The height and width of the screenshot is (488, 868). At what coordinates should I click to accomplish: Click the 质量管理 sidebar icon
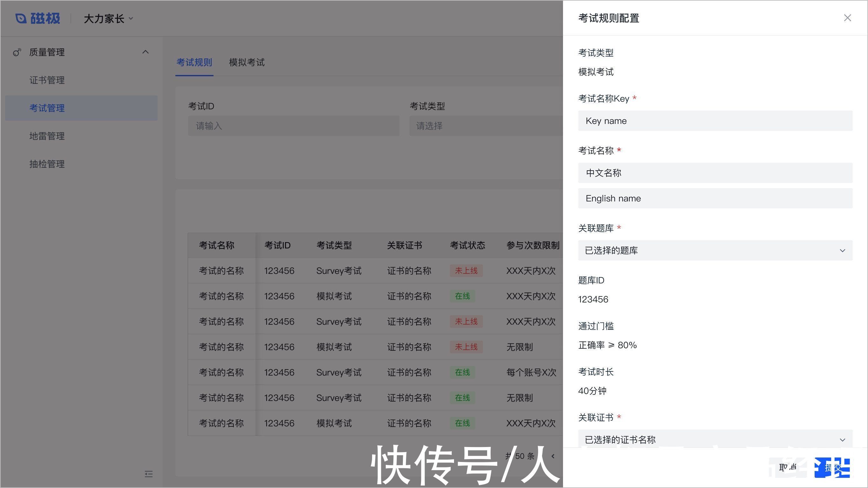pyautogui.click(x=17, y=52)
